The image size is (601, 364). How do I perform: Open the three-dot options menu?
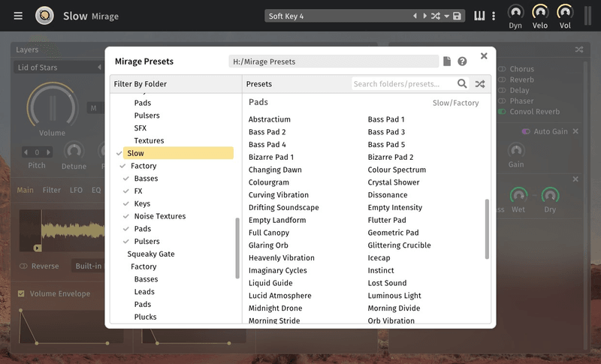click(x=494, y=17)
